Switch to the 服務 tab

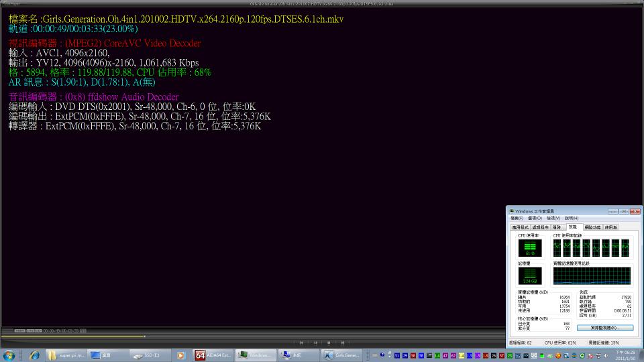click(x=557, y=227)
